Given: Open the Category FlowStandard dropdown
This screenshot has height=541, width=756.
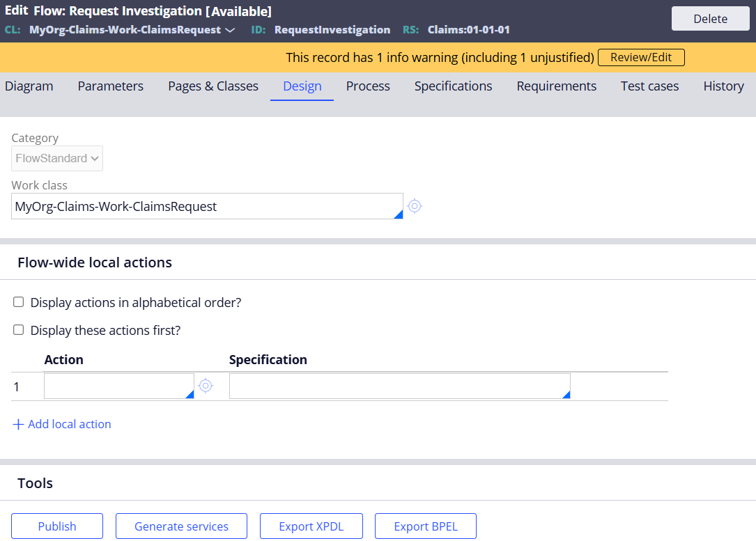Looking at the screenshot, I should tap(56, 158).
